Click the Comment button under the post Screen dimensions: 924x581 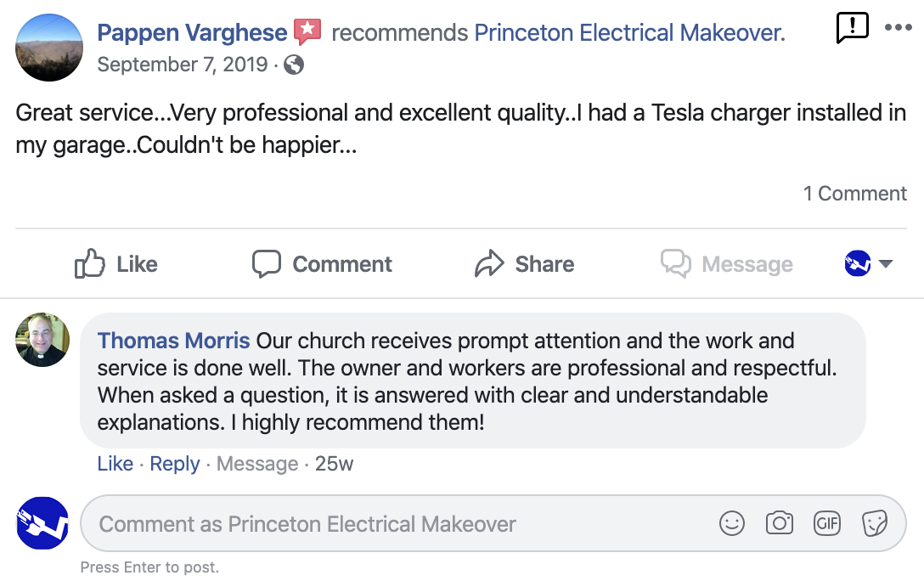(x=323, y=264)
